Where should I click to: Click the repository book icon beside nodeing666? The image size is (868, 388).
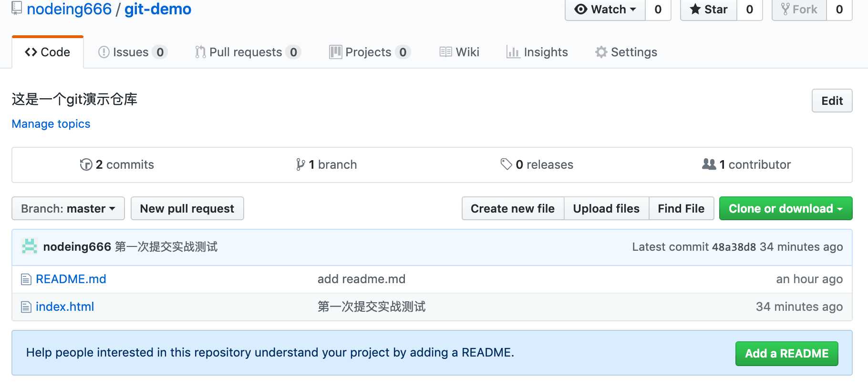click(x=17, y=8)
